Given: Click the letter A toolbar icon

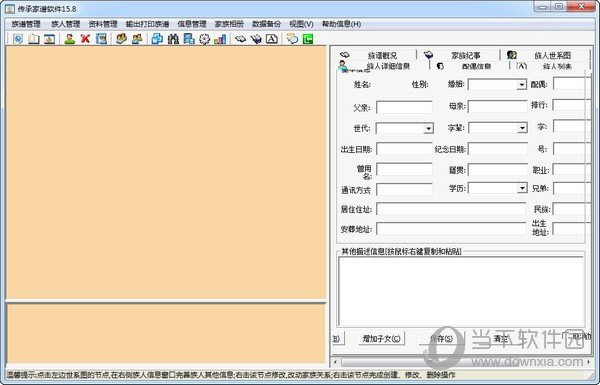Looking at the screenshot, I should pyautogui.click(x=272, y=39).
